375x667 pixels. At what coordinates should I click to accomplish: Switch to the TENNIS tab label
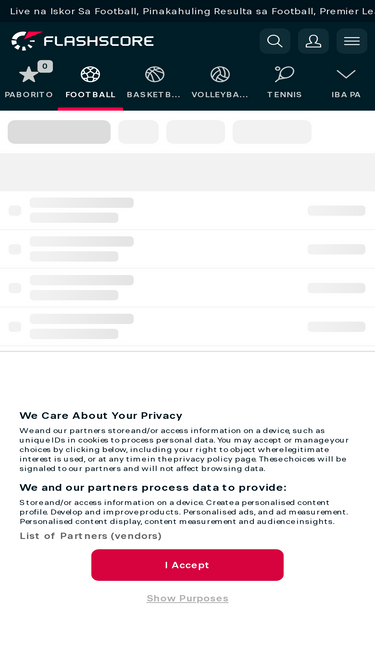click(284, 94)
